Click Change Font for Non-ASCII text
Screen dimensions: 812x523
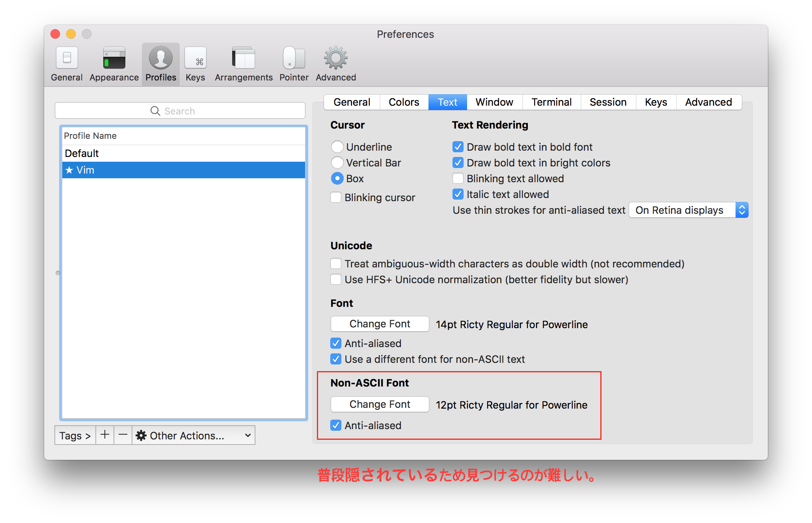(380, 404)
